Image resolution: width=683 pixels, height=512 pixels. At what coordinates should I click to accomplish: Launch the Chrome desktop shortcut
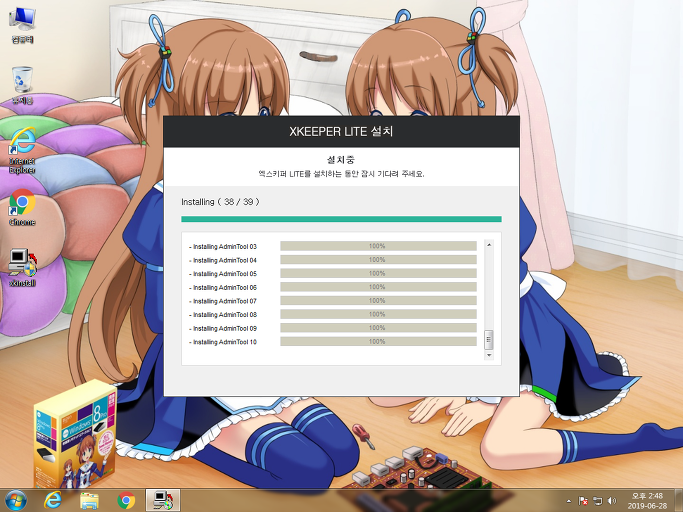point(22,207)
